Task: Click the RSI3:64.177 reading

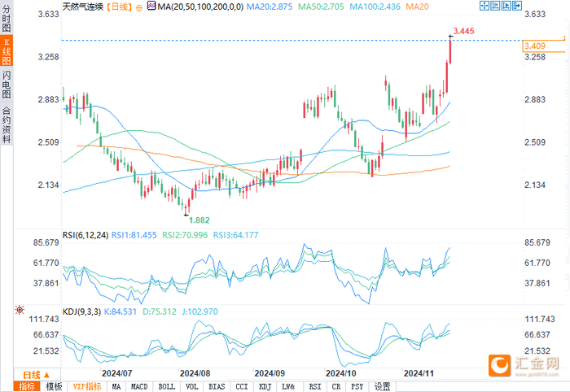Action: pyautogui.click(x=235, y=235)
